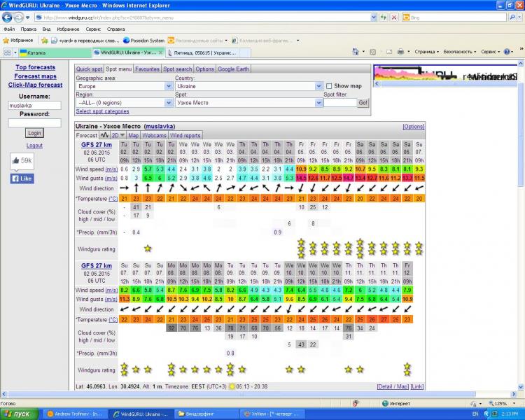Click the browser Back arrow button
Viewport: 525px width, 420px height.
tap(8, 17)
